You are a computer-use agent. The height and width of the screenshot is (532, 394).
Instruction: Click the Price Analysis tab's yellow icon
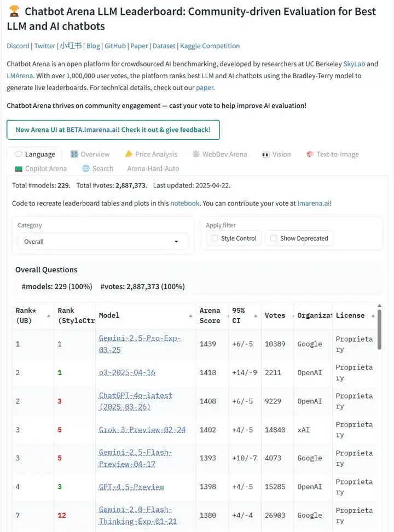[x=129, y=154]
